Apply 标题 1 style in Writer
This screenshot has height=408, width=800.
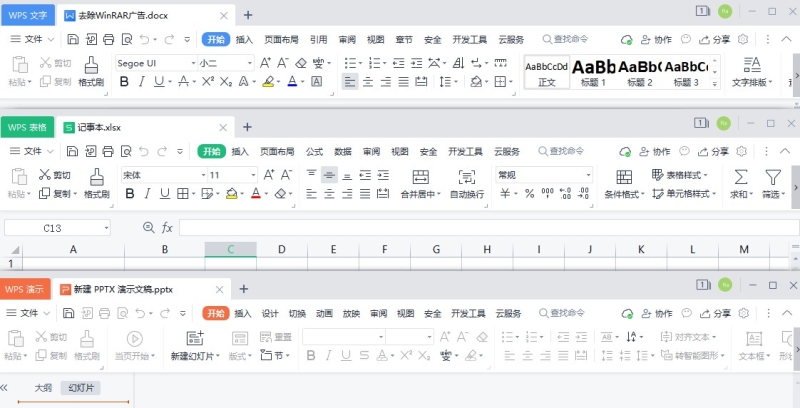click(x=594, y=72)
